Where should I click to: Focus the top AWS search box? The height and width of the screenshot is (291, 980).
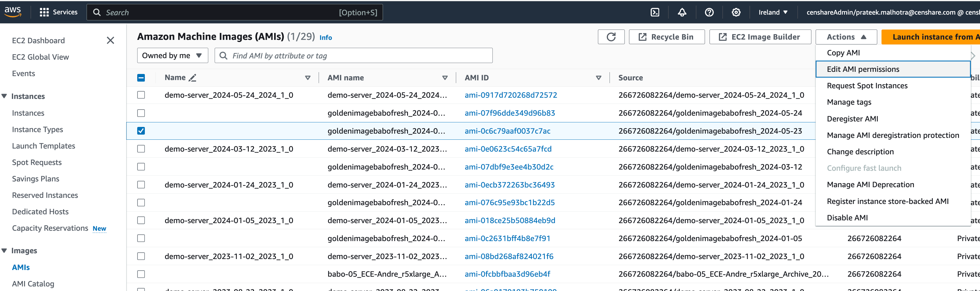(x=235, y=12)
